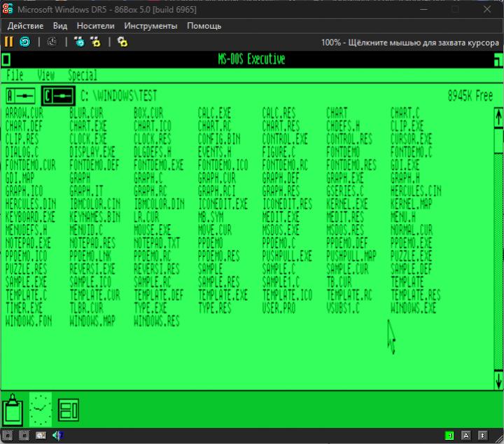Image resolution: width=504 pixels, height=444 pixels.
Task: Select the file GDI.EXE
Action: pyautogui.click(x=405, y=165)
